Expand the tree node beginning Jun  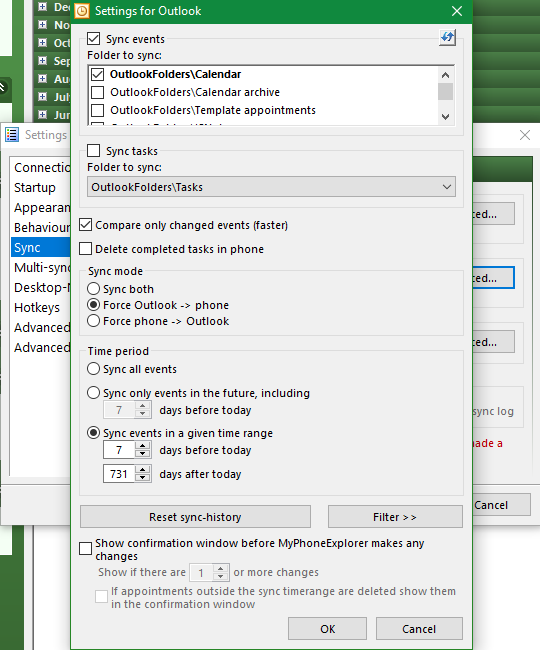point(42,114)
